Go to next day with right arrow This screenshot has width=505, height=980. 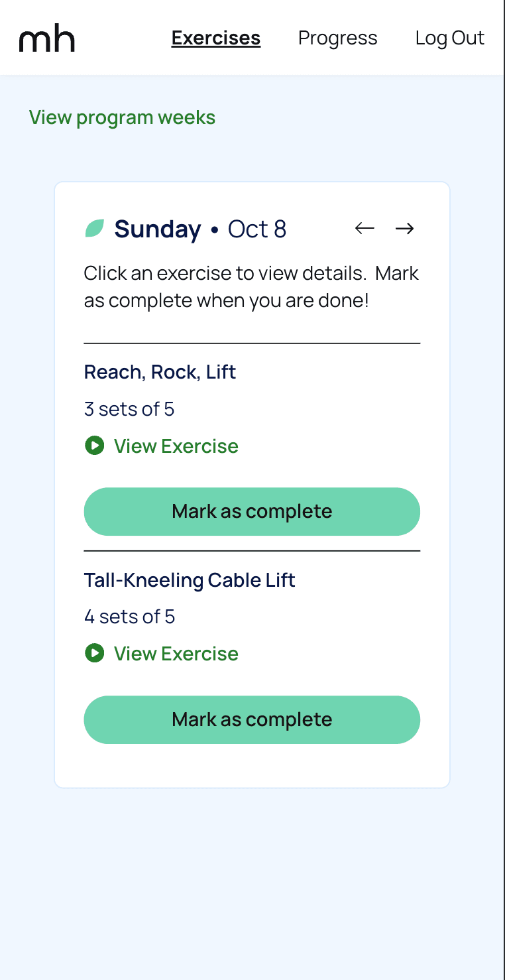[x=405, y=229]
